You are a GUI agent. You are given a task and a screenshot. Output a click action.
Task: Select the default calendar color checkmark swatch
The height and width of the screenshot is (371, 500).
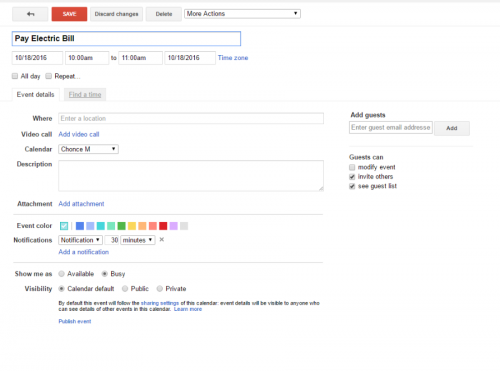[x=64, y=226]
